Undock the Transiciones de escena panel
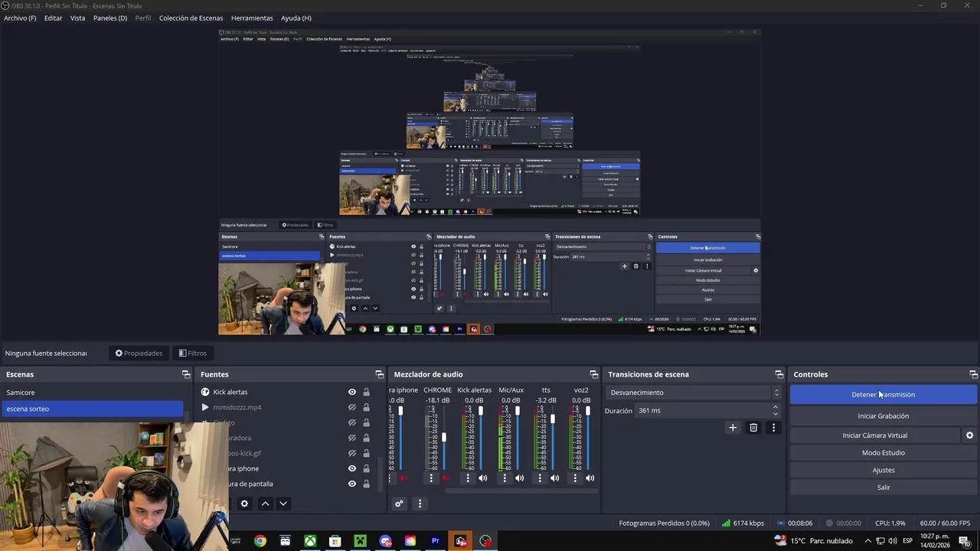 point(779,374)
